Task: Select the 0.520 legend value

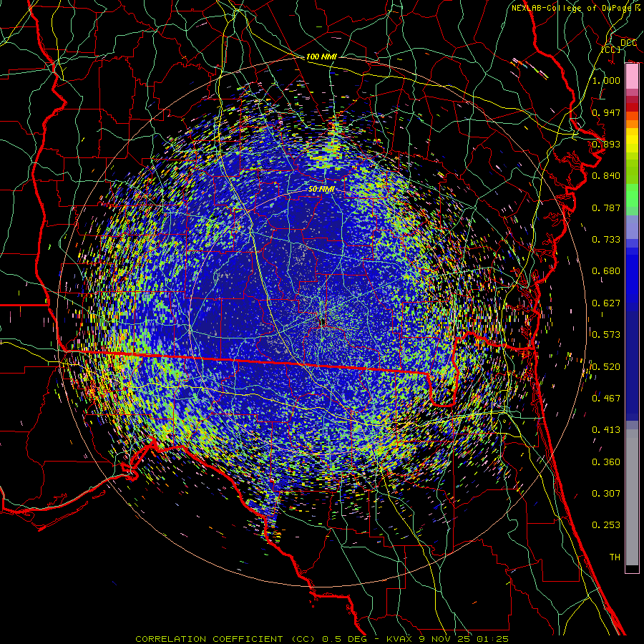Action: click(x=606, y=367)
